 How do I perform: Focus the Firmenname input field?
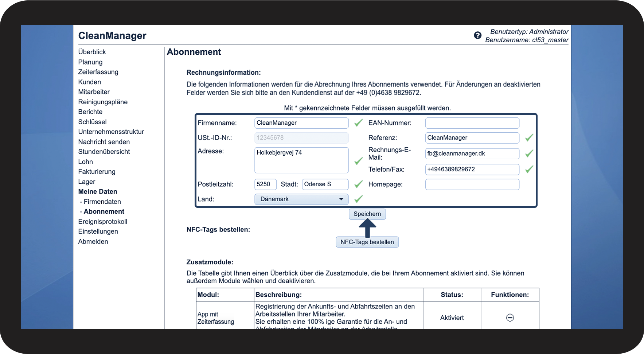click(x=301, y=123)
